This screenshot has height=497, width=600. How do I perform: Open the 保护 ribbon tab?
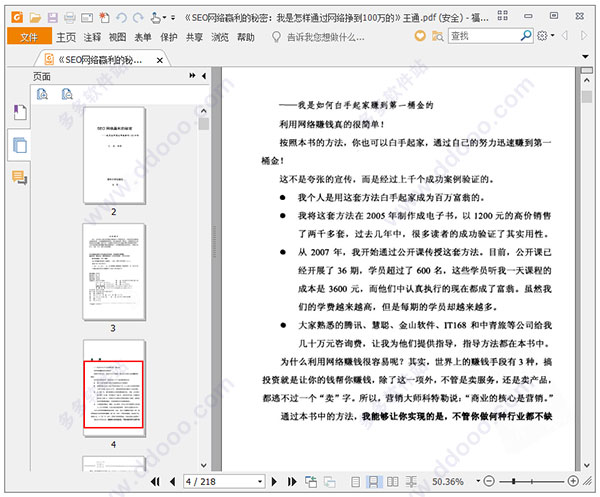pos(169,37)
